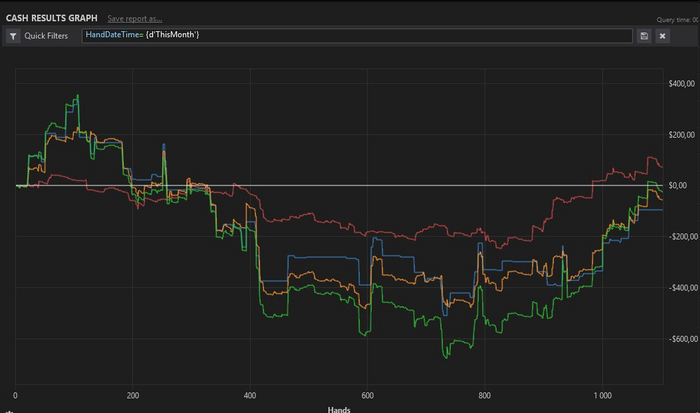Focus the HandDateTime filter input field
The width and height of the screenshot is (700, 413).
[x=357, y=36]
